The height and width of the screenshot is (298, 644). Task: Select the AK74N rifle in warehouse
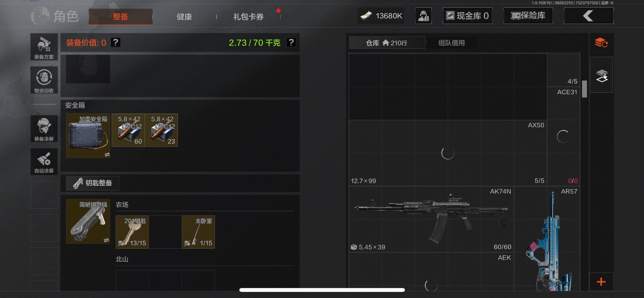[x=431, y=219]
